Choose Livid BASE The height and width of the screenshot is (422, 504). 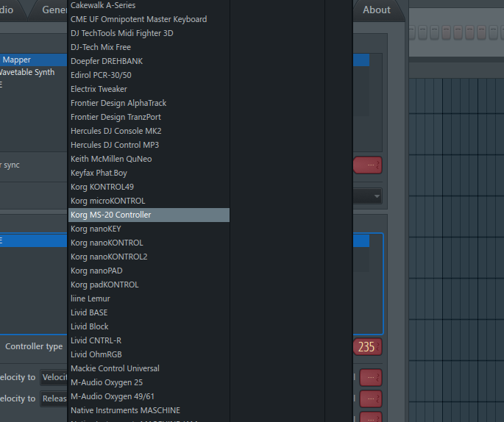coord(149,312)
